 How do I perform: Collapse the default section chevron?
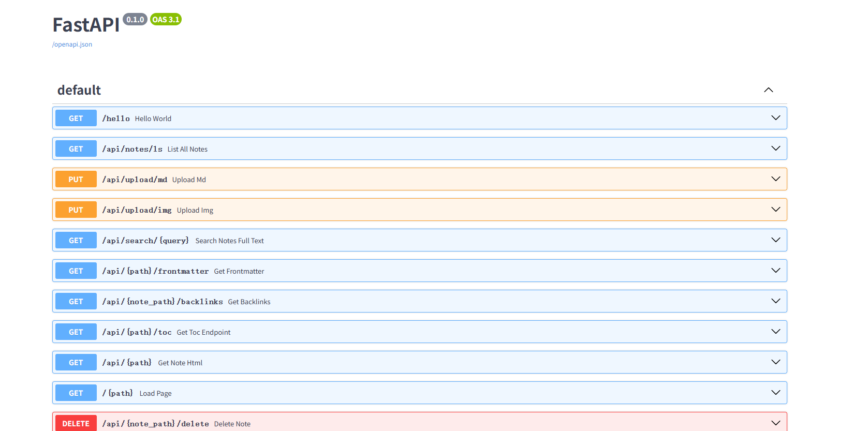[769, 90]
